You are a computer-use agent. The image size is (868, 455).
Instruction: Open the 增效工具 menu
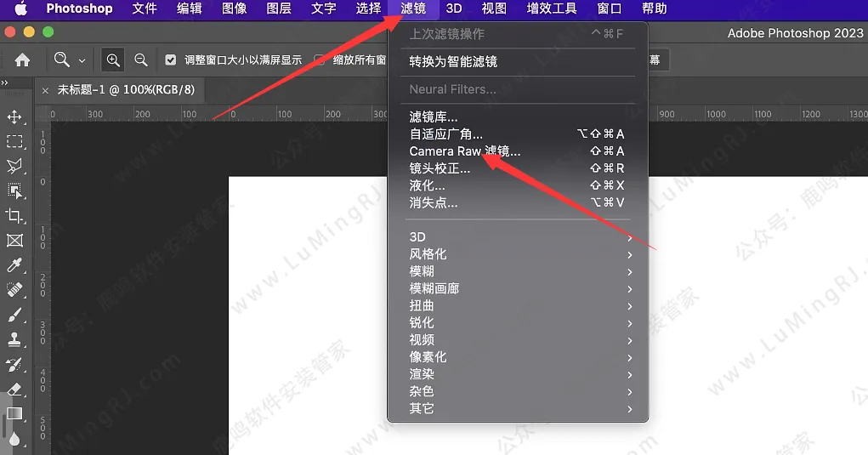(x=552, y=9)
